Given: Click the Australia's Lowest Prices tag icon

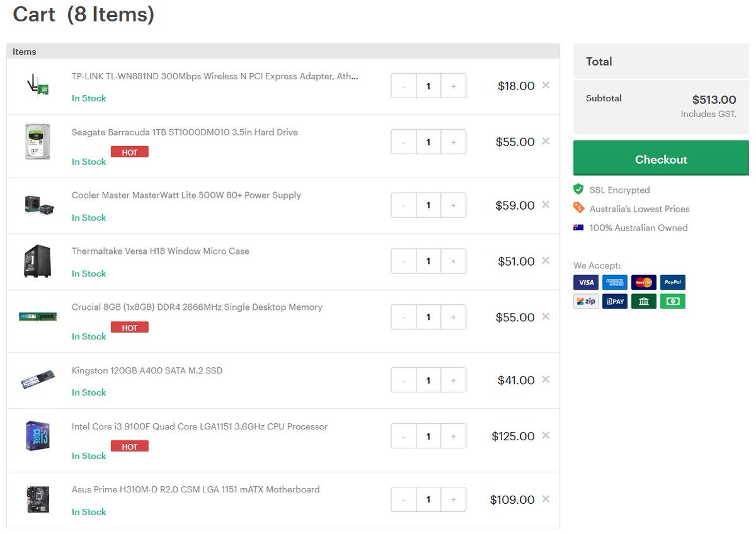Looking at the screenshot, I should pyautogui.click(x=578, y=208).
